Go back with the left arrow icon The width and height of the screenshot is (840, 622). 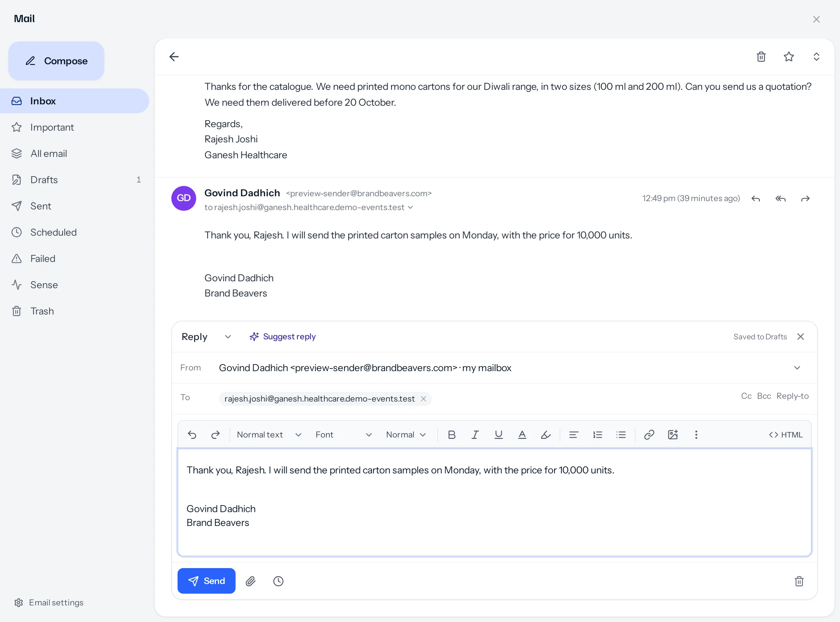(x=174, y=57)
